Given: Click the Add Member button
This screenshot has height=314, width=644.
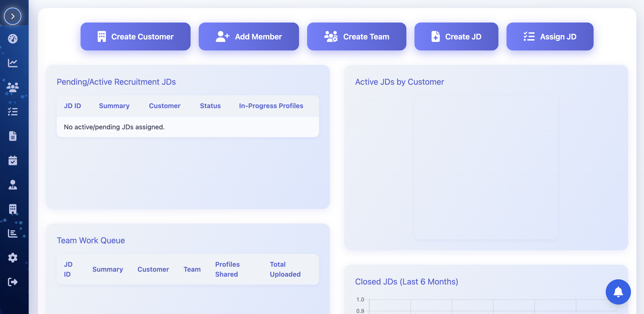Looking at the screenshot, I should [248, 36].
